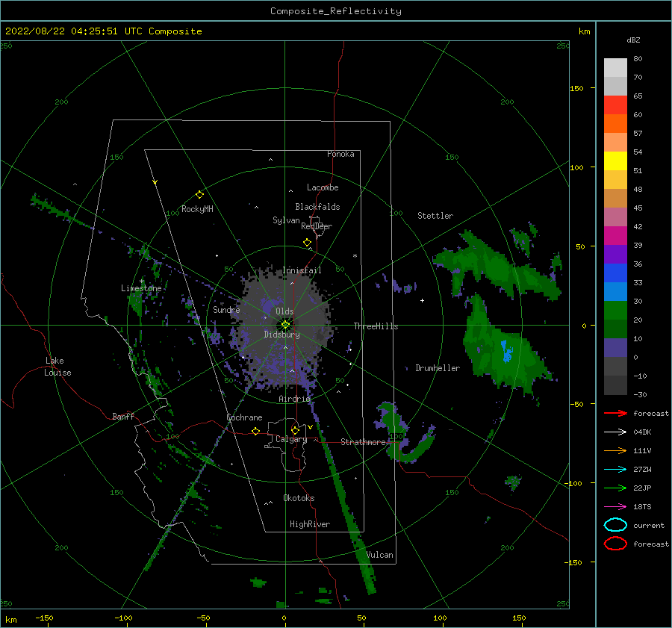Click the 04DK legend text

click(x=642, y=432)
